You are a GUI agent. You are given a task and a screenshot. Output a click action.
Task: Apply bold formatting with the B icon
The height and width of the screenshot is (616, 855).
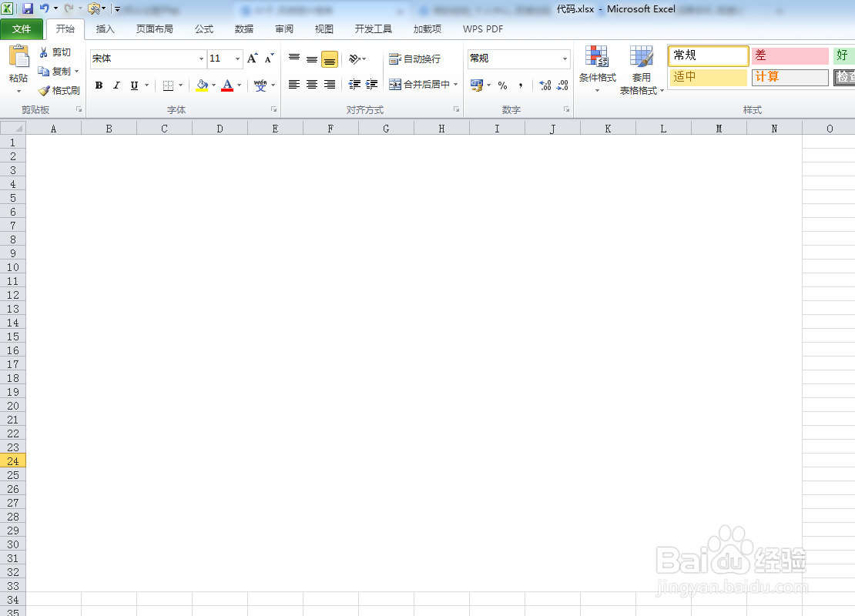click(99, 85)
